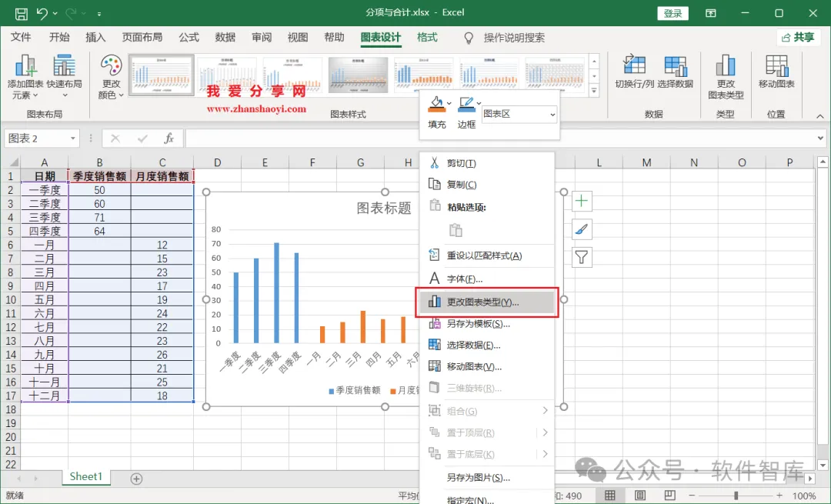Click Cancel X in formula bar
Image resolution: width=831 pixels, height=504 pixels.
(x=115, y=139)
